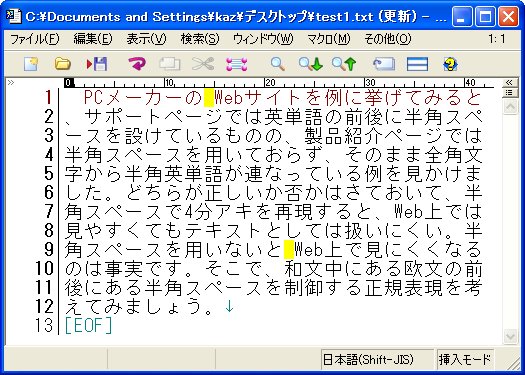Click 4分アキ in line 7
The image size is (525, 375).
click(x=219, y=211)
